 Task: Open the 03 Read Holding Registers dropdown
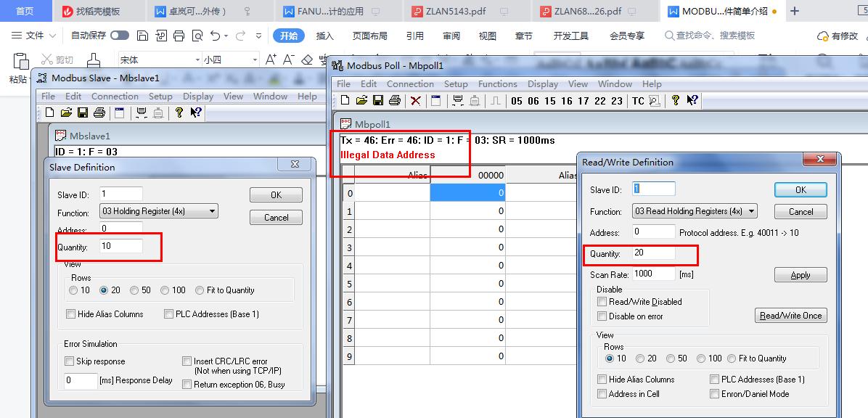click(750, 211)
